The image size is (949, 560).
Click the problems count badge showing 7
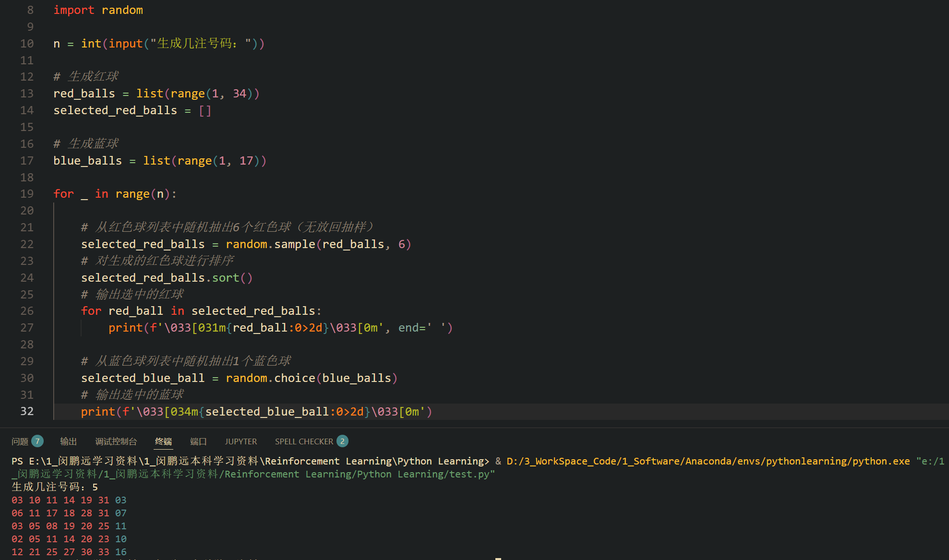[37, 441]
